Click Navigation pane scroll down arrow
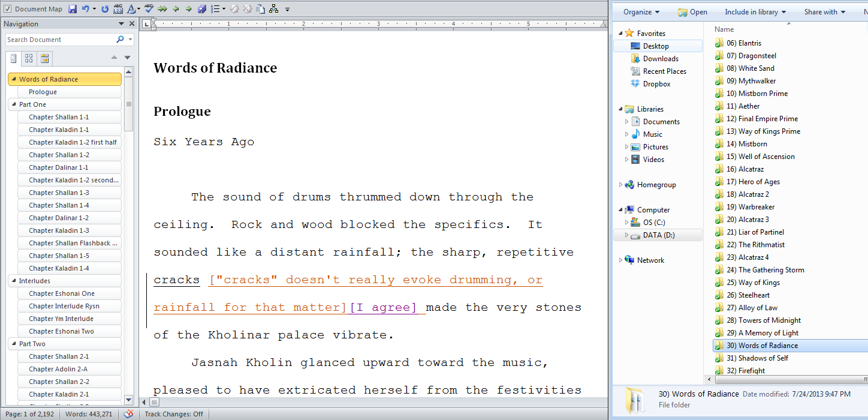The width and height of the screenshot is (868, 420). tap(128, 399)
